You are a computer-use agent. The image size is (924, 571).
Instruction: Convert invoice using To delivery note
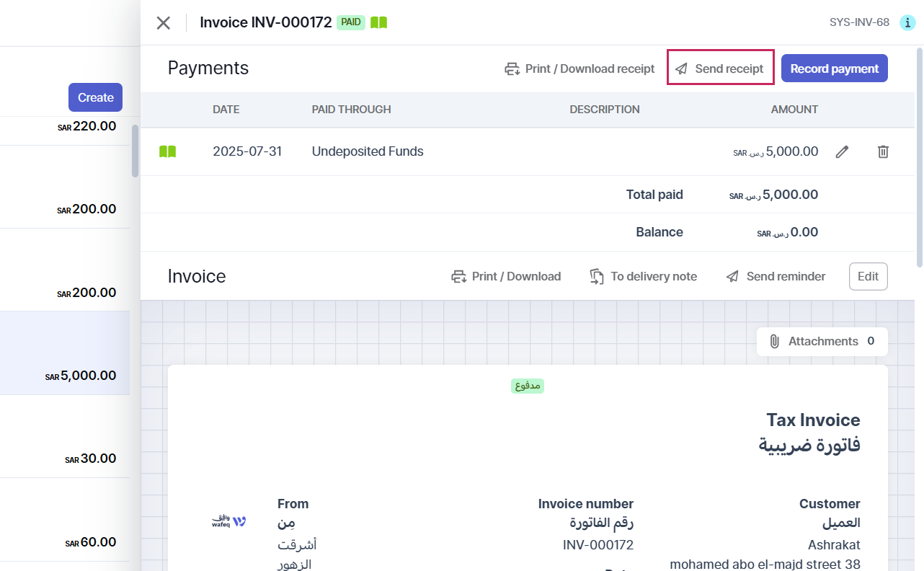(x=644, y=276)
